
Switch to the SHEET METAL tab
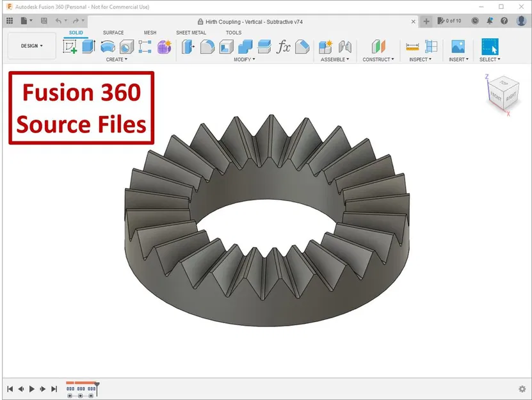(191, 33)
